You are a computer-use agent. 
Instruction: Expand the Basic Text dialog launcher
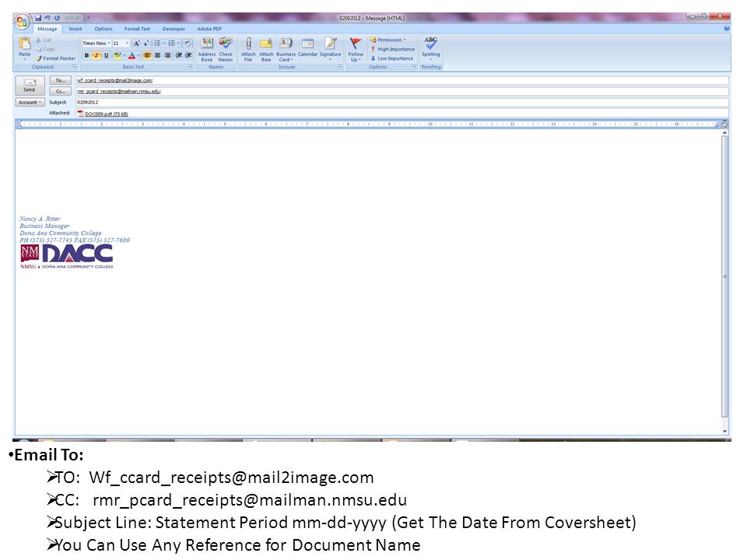191,67
